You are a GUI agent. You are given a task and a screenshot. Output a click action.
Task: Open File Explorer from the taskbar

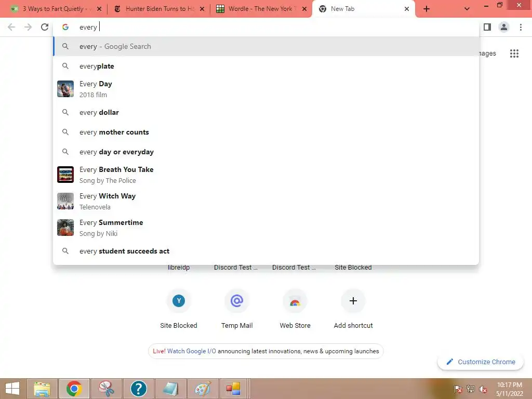click(x=42, y=389)
